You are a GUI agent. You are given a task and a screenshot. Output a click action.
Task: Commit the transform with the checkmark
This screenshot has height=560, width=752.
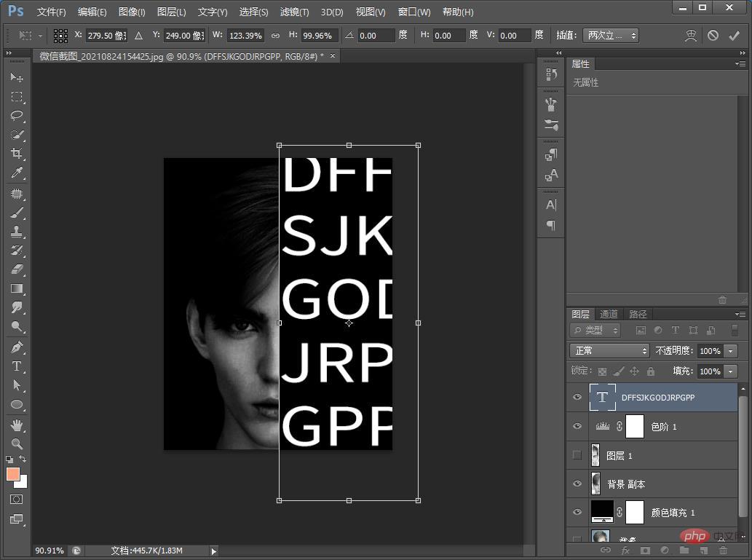734,35
